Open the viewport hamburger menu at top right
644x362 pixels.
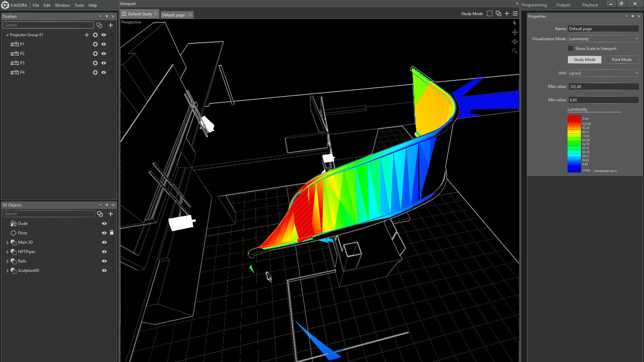pyautogui.click(x=515, y=14)
